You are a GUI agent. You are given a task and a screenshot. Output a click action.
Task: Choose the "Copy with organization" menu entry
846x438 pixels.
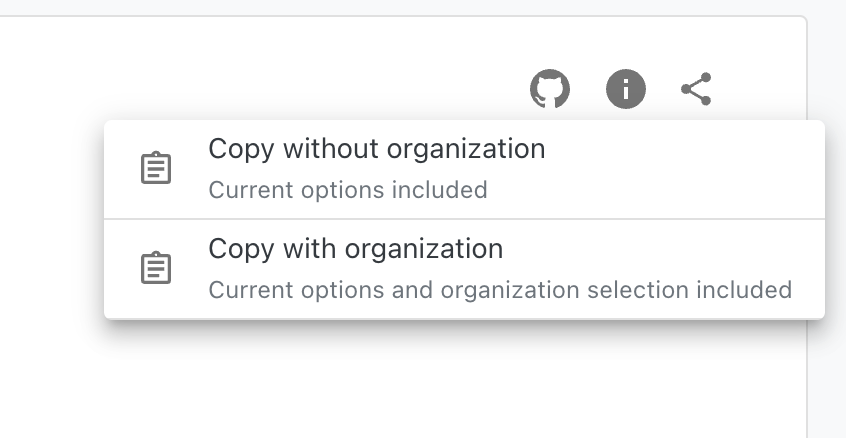(355, 249)
